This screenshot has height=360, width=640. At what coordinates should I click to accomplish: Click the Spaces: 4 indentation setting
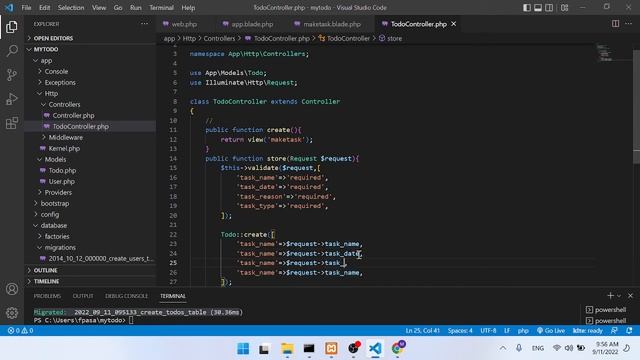click(x=460, y=331)
